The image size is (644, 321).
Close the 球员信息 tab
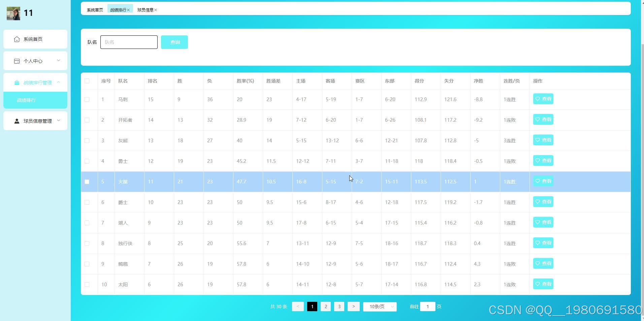click(156, 10)
